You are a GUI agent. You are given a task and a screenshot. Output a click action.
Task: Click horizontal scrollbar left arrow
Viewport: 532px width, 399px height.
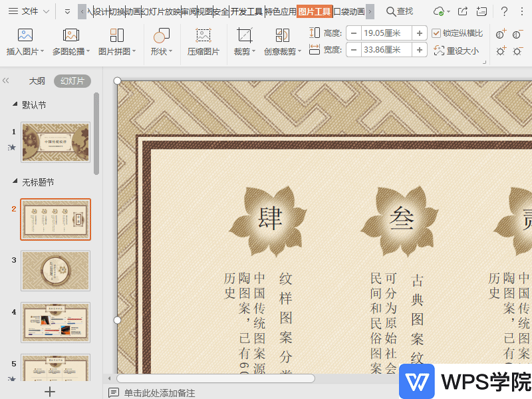(109, 378)
